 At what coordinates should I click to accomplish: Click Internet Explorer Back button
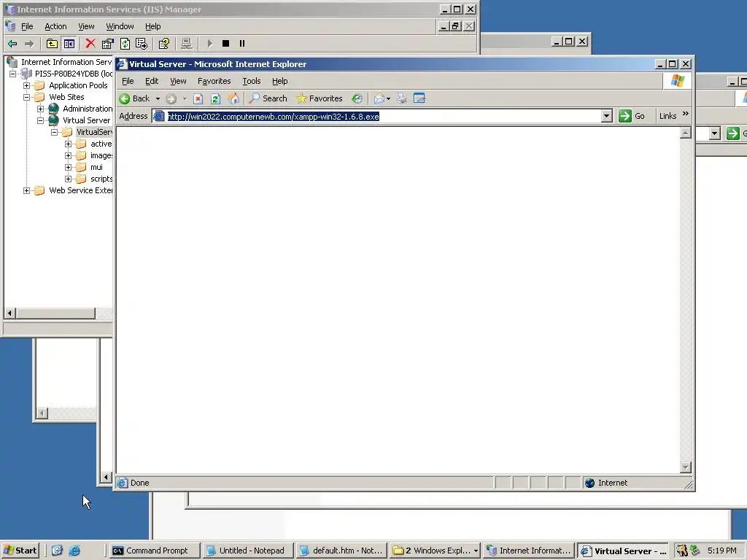pos(134,98)
